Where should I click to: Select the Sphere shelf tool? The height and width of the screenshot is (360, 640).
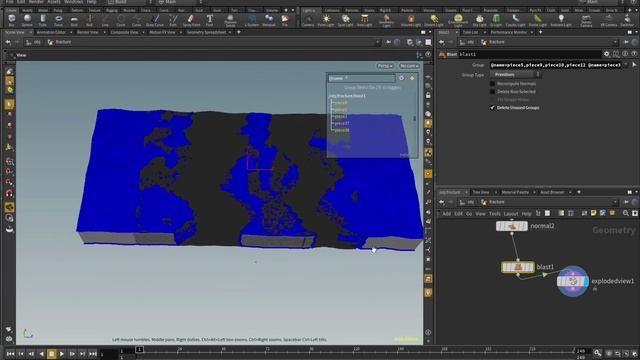point(27,20)
